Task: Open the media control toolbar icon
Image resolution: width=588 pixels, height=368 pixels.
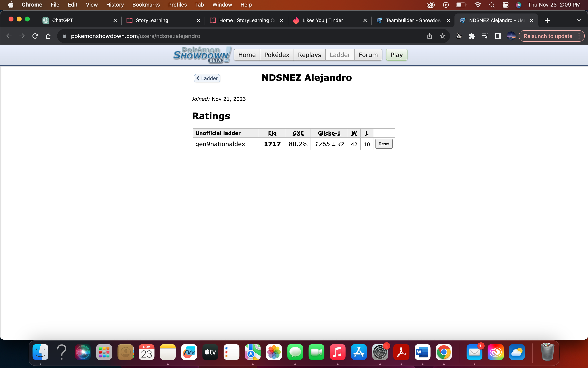Action: [485, 36]
